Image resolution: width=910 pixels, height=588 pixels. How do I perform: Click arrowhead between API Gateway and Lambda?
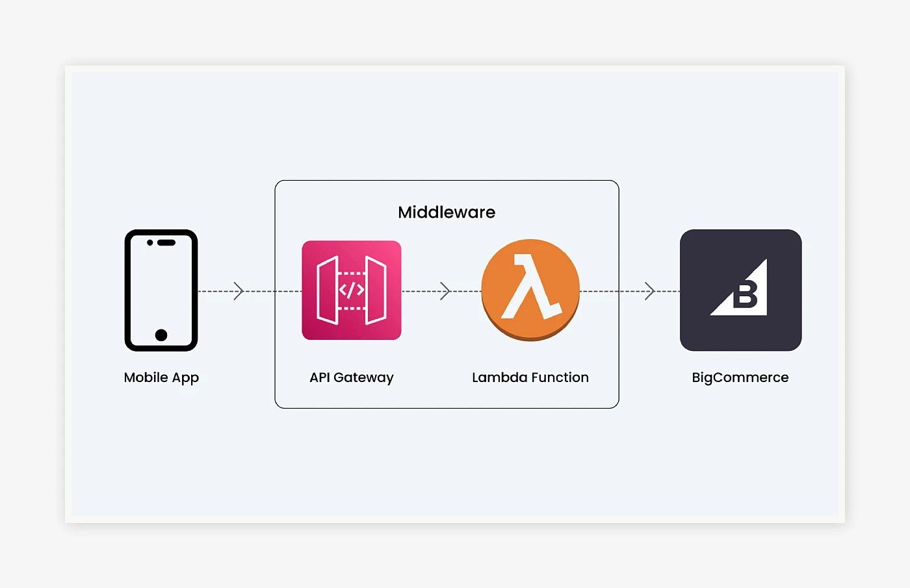(x=445, y=291)
